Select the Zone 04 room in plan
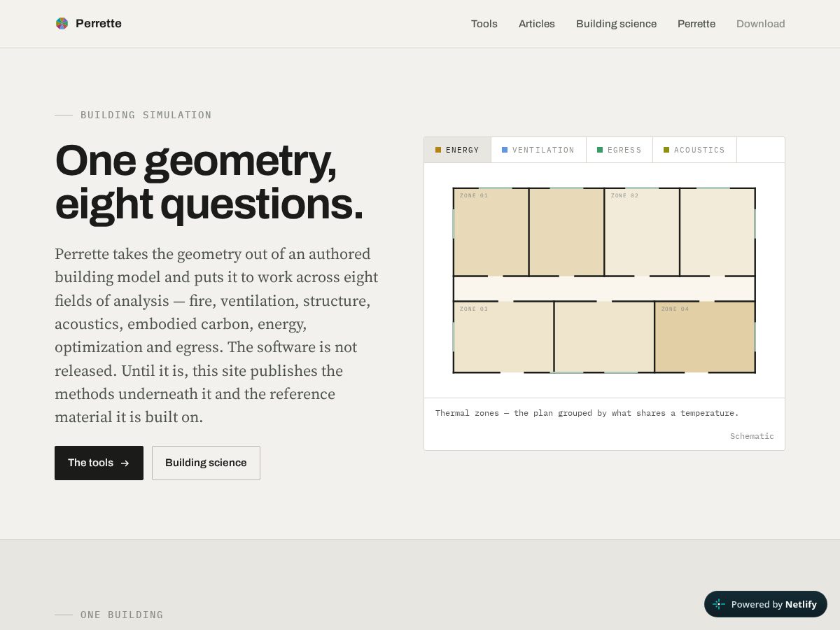The width and height of the screenshot is (840, 630). coord(705,337)
